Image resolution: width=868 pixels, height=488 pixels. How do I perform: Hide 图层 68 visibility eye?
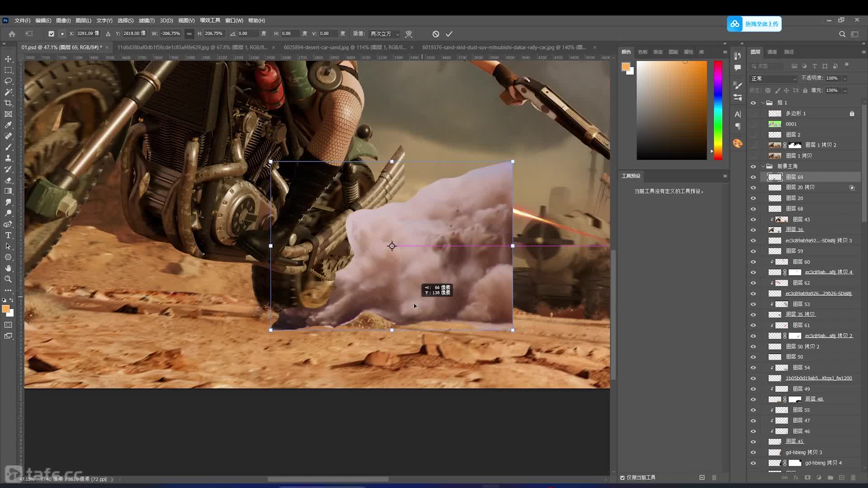click(753, 209)
